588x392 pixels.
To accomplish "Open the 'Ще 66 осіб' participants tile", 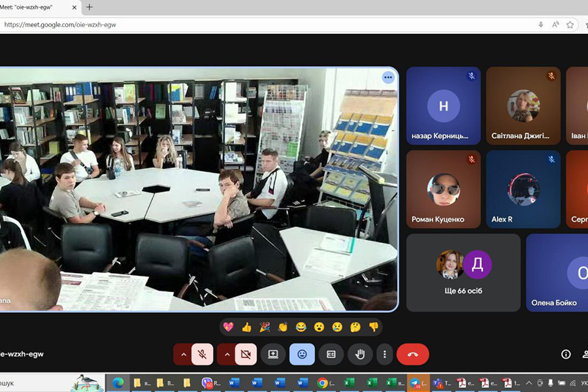I will (463, 272).
